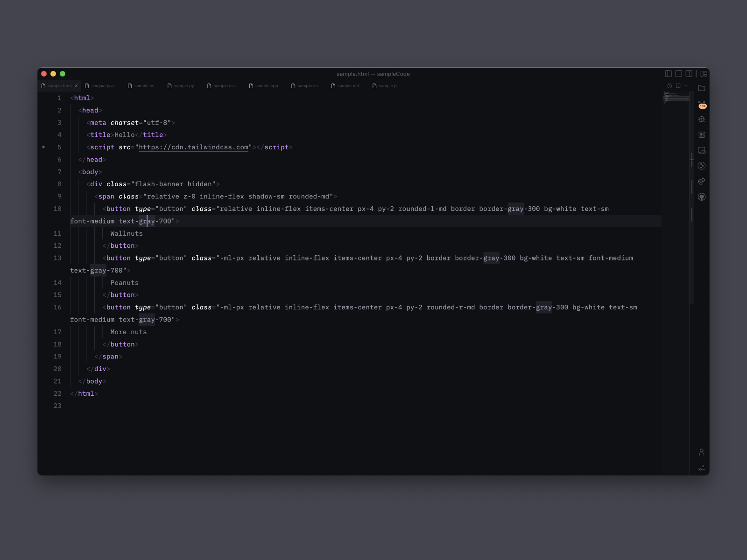The height and width of the screenshot is (560, 747).
Task: Close the sample.html tab
Action: click(76, 86)
